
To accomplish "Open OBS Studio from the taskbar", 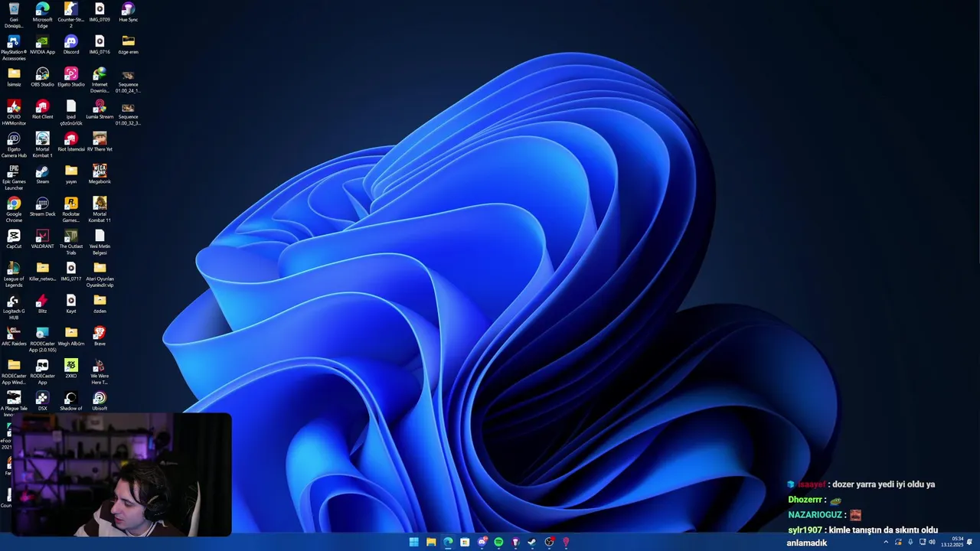I will [549, 542].
